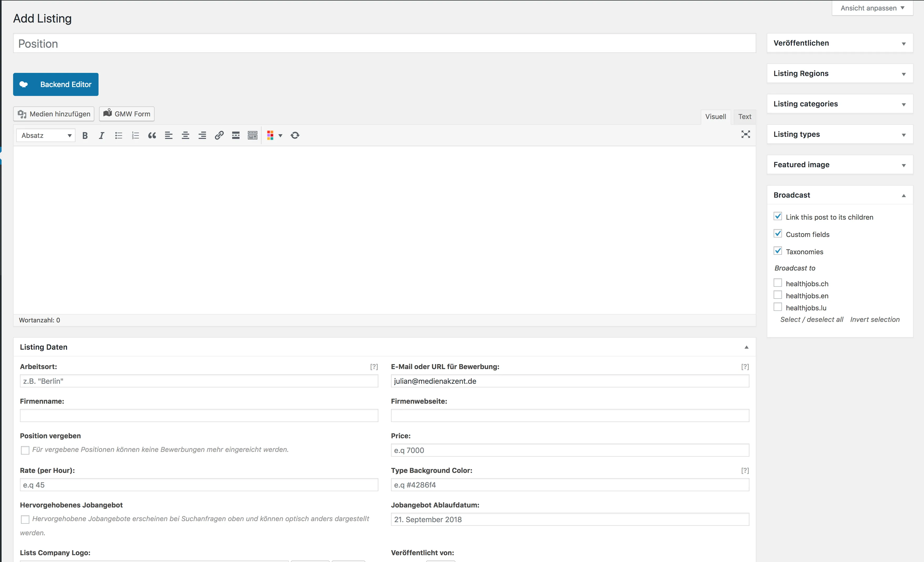Enable broadcasting to healthjobs.en

point(778,295)
